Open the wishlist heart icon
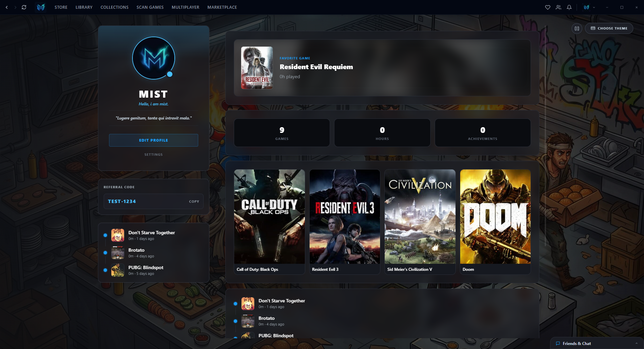644x349 pixels. [548, 7]
